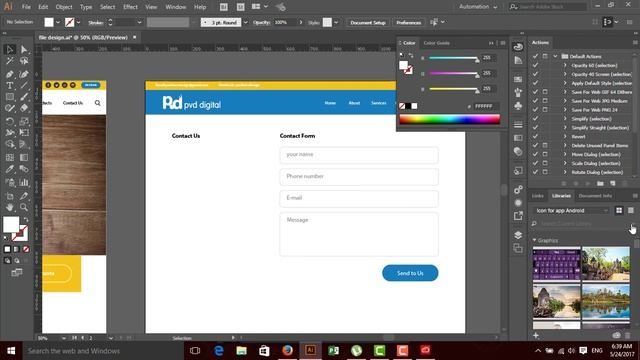Open the Icon for app Android library dropdown
Screen dimensions: 640x360
[571, 210]
